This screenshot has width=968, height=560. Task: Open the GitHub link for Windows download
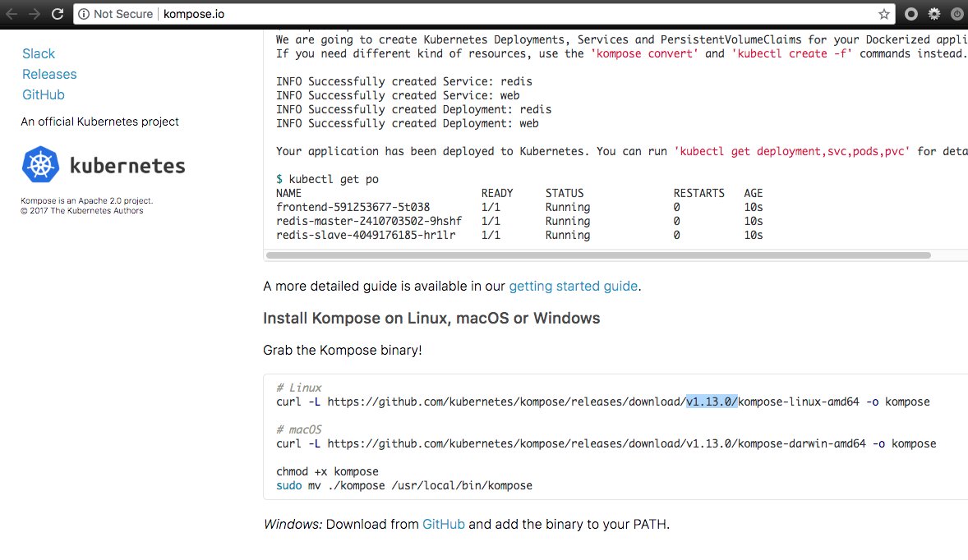click(443, 524)
